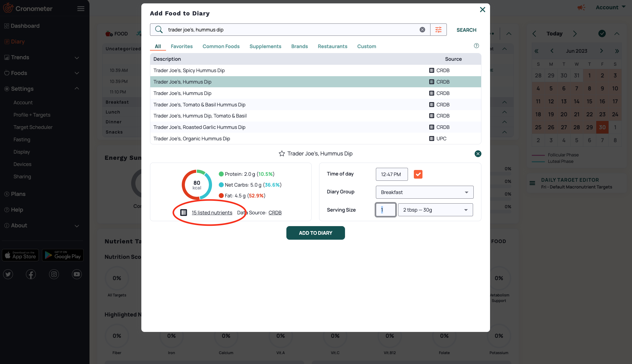Download from the App Store badge

coord(20,255)
